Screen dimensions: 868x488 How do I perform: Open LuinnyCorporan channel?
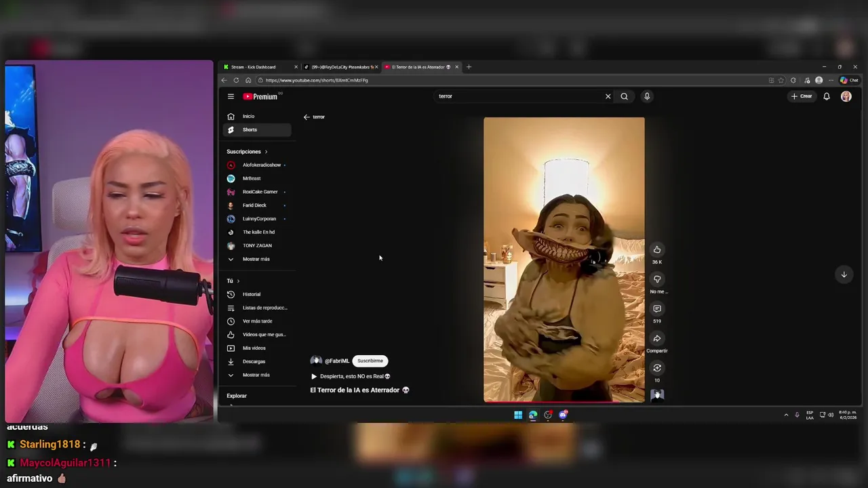[258, 219]
